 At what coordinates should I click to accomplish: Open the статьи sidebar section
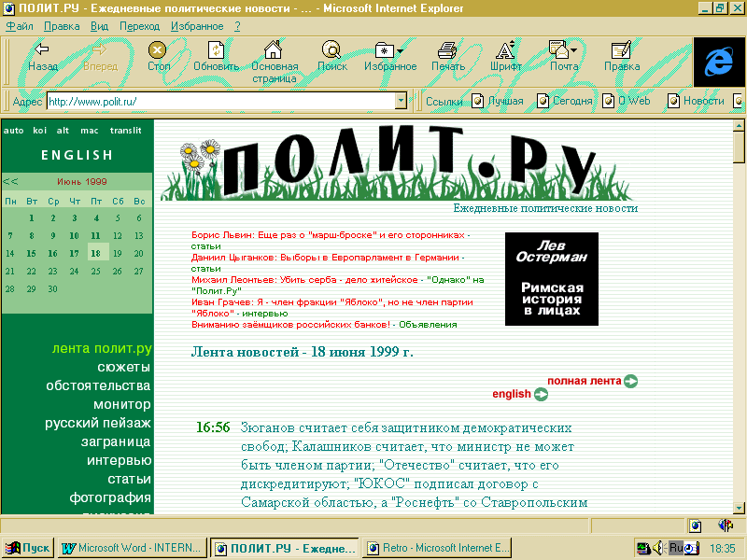pyautogui.click(x=129, y=479)
